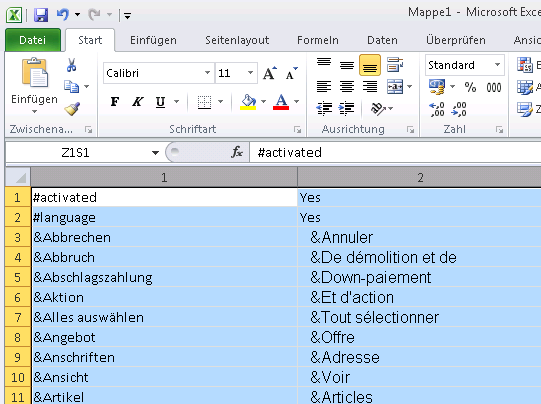This screenshot has height=404, width=541.
Task: Align text right
Action: tap(370, 86)
